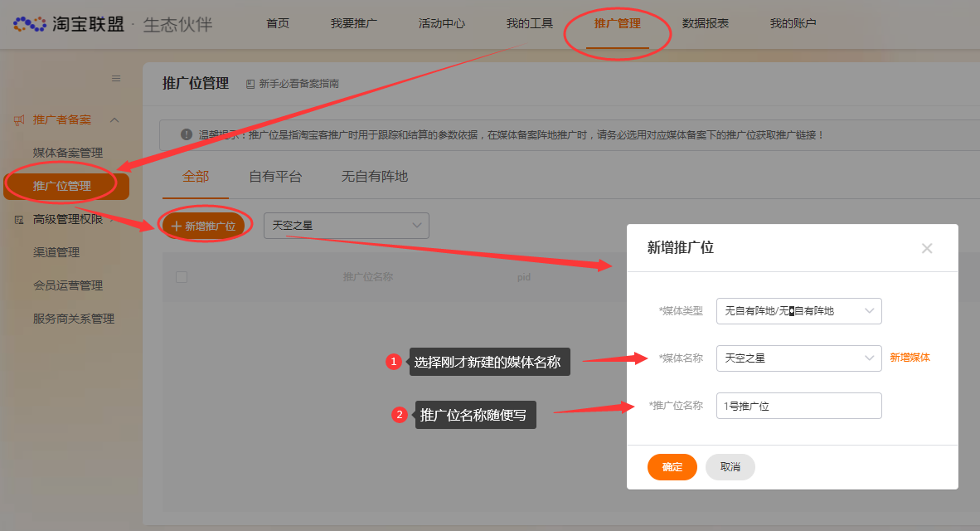Click the 推广位管理 page title
Viewport: 980px width, 531px height.
tap(196, 83)
